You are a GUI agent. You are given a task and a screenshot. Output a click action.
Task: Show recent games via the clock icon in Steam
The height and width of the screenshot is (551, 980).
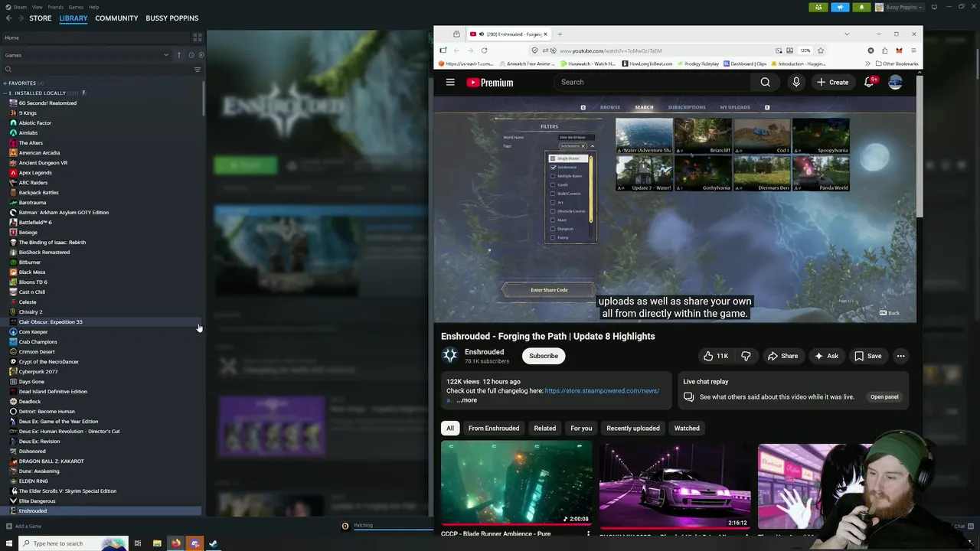tap(191, 55)
